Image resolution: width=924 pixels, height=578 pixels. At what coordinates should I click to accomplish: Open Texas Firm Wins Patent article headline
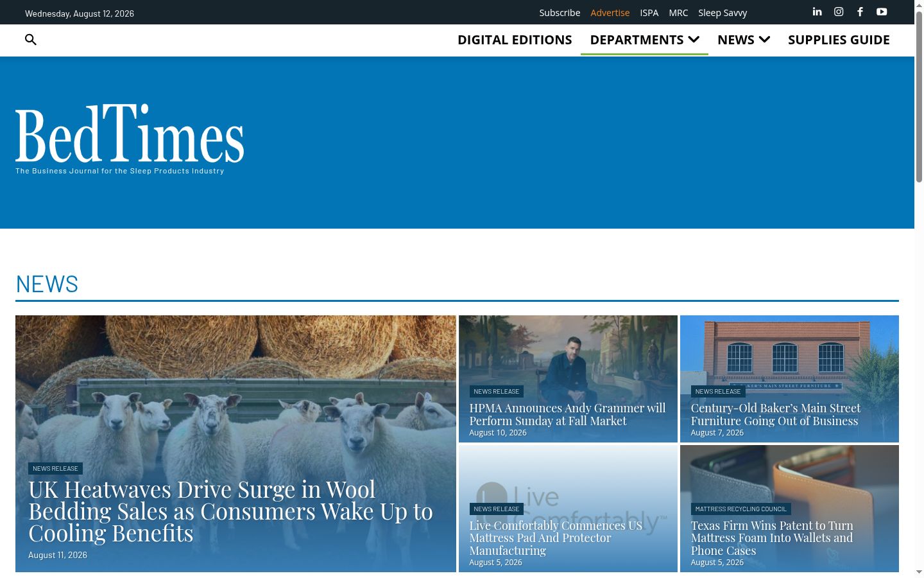[772, 538]
